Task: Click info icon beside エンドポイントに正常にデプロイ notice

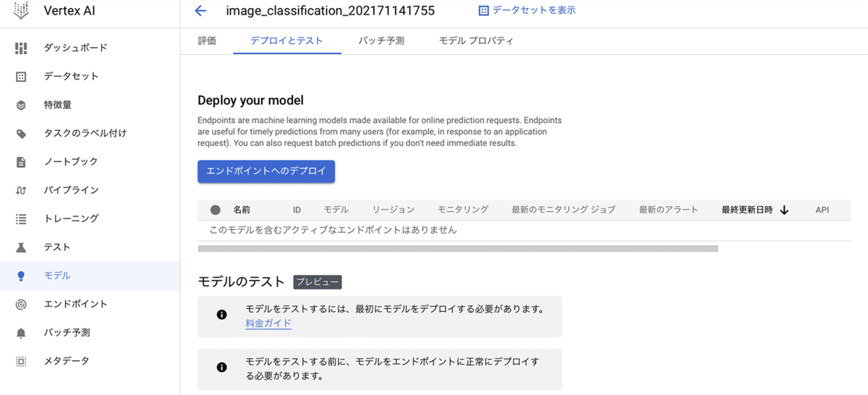Action: [x=222, y=367]
